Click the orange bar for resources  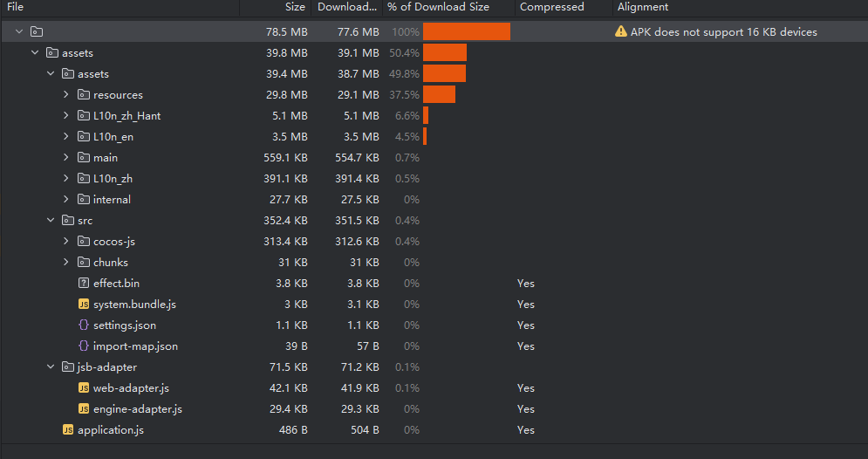pos(439,95)
